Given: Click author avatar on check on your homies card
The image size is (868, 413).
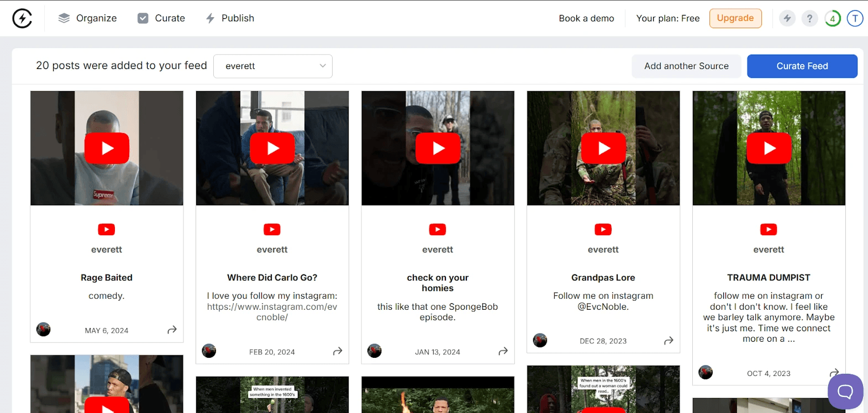Looking at the screenshot, I should tap(375, 351).
